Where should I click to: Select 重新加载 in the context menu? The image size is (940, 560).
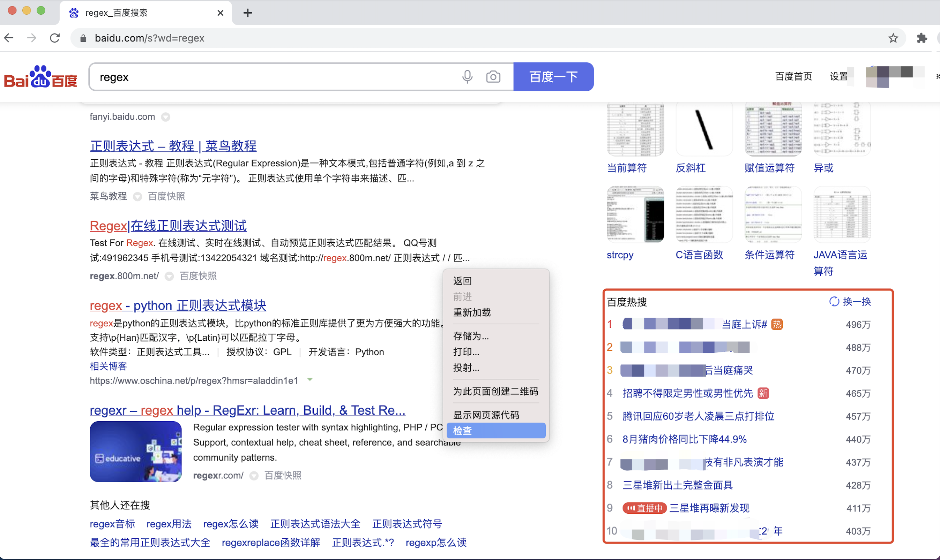coord(496,312)
